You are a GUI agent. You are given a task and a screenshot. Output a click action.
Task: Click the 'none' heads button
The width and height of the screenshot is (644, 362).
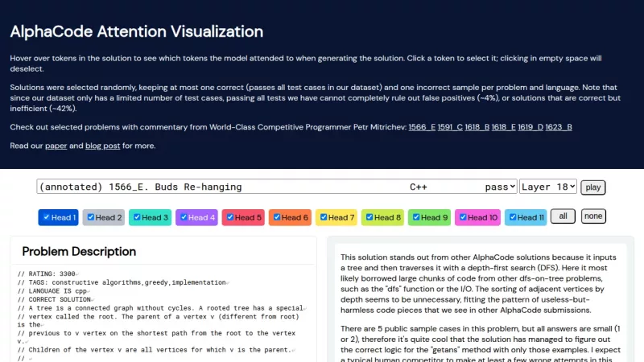click(593, 216)
